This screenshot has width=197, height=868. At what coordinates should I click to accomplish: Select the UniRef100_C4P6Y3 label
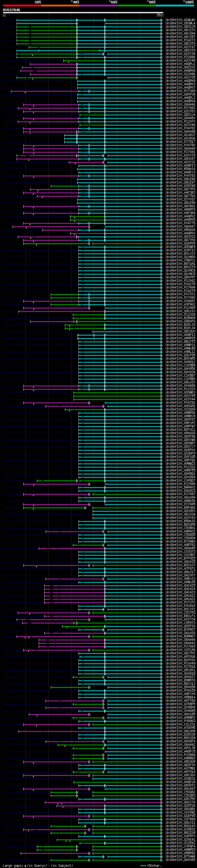[x=180, y=623]
